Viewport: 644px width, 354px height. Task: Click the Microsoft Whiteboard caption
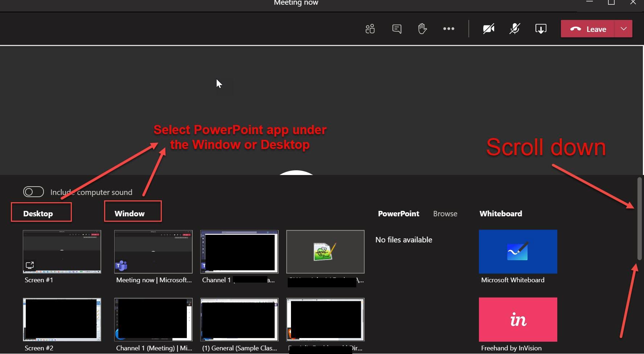pyautogui.click(x=513, y=280)
